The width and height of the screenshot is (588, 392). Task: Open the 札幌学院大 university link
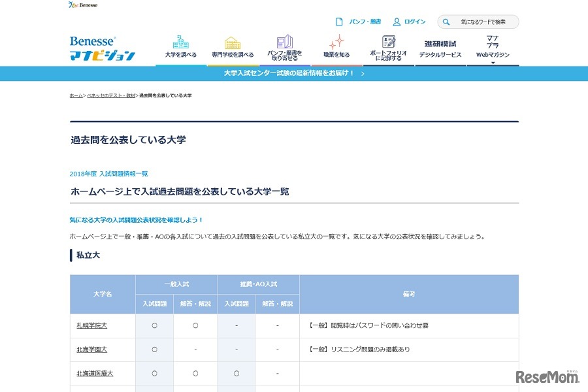tap(91, 325)
